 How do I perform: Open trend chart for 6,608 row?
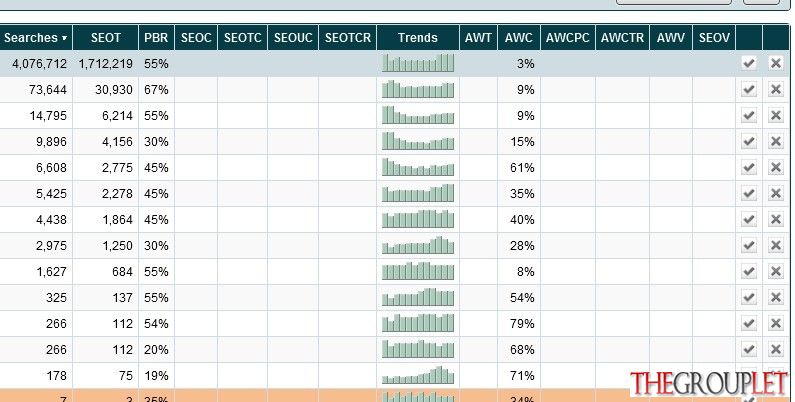click(418, 167)
